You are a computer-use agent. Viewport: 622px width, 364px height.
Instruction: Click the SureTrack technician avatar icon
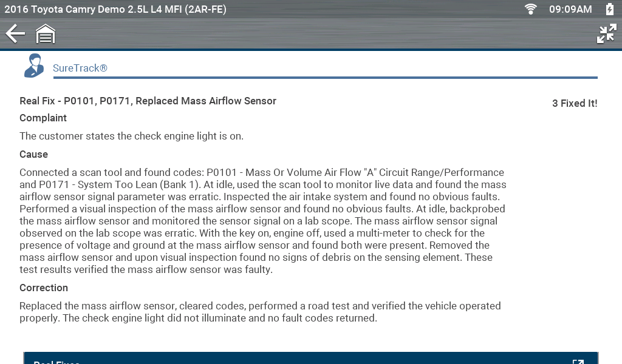(x=34, y=66)
